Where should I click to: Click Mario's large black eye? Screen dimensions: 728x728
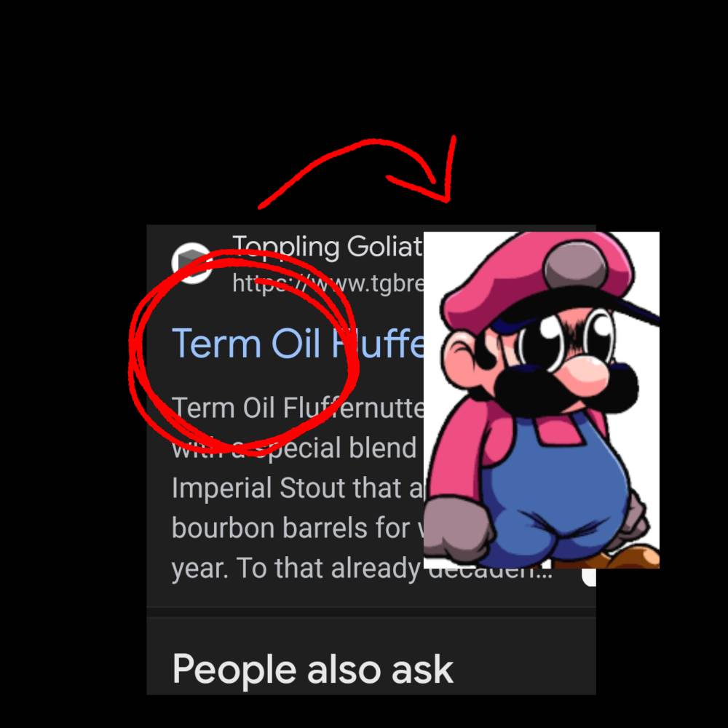pos(540,342)
